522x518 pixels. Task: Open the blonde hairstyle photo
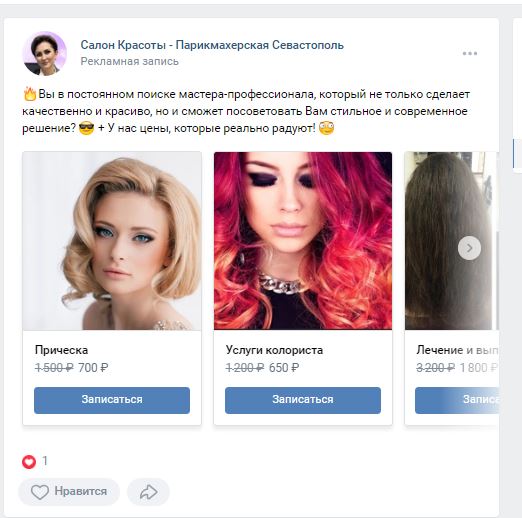tap(112, 241)
